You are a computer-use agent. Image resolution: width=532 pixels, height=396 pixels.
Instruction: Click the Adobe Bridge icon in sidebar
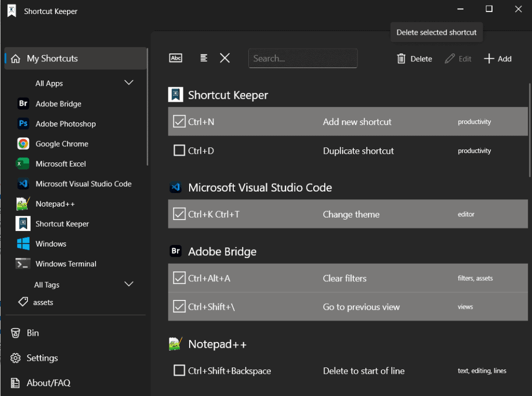click(x=23, y=103)
